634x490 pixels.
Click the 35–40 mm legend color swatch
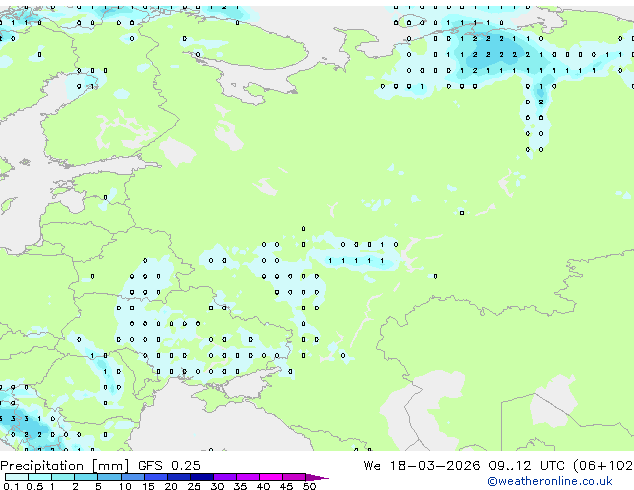[248, 477]
